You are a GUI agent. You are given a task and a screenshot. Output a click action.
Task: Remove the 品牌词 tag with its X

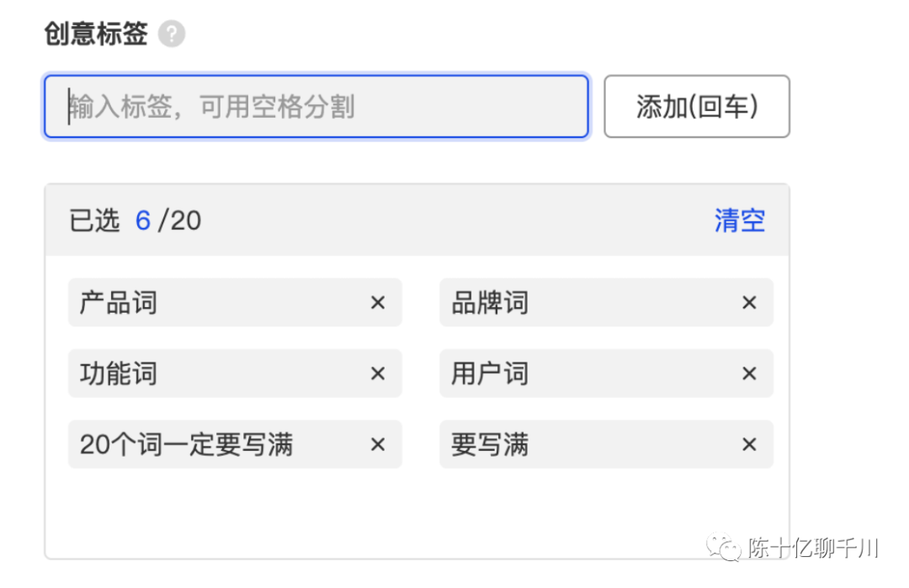749,303
